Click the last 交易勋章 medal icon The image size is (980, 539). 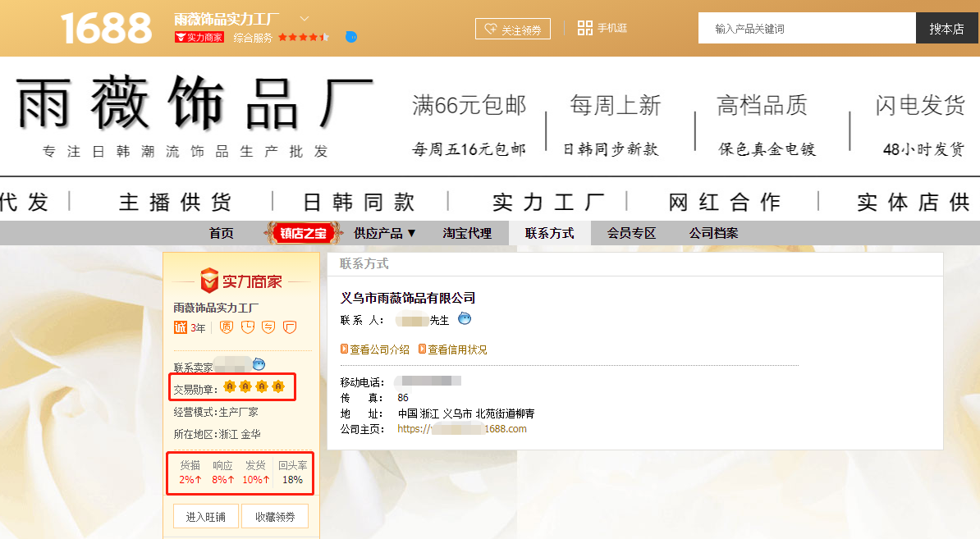coord(278,386)
